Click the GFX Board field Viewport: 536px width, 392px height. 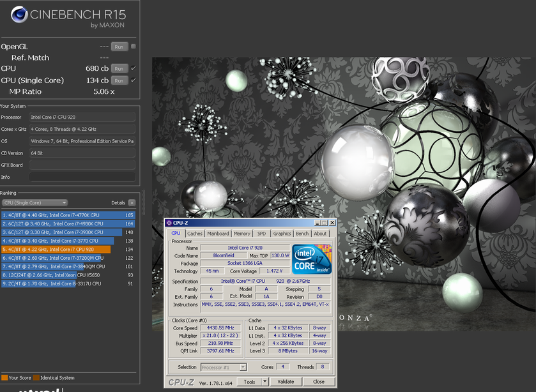click(x=82, y=165)
